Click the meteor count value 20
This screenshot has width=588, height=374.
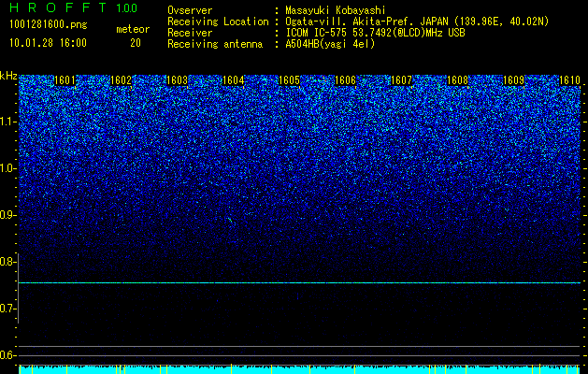(x=136, y=43)
